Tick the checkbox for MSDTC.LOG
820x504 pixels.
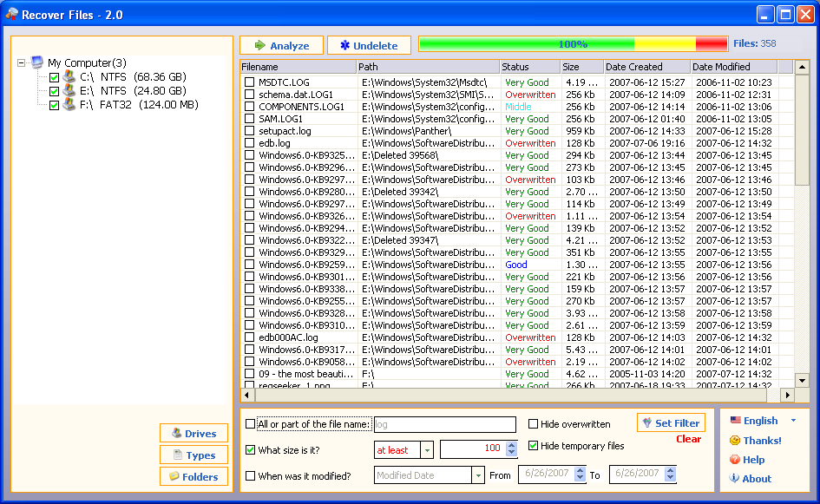tap(249, 82)
